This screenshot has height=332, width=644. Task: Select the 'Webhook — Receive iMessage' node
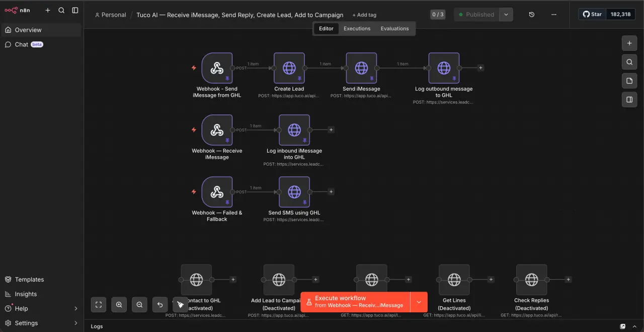217,130
